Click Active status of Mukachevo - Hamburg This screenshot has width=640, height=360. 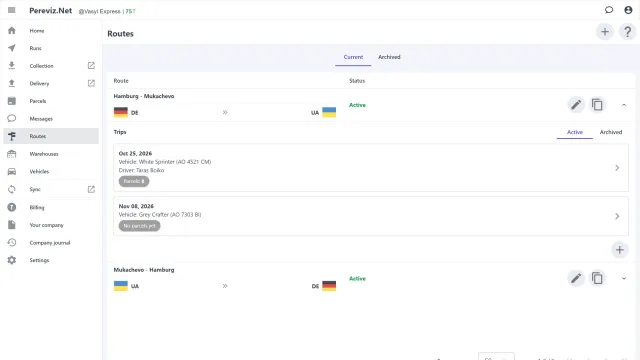click(357, 278)
